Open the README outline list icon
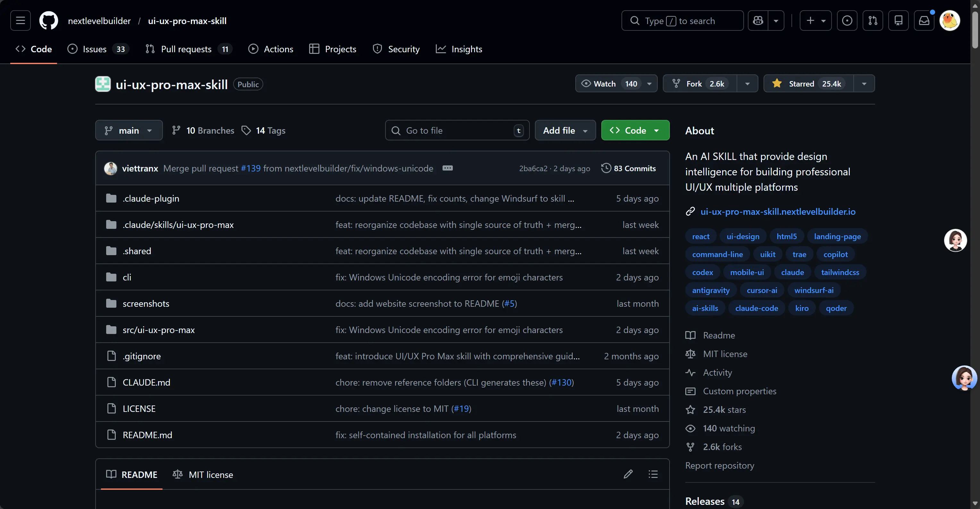This screenshot has height=509, width=980. [653, 474]
